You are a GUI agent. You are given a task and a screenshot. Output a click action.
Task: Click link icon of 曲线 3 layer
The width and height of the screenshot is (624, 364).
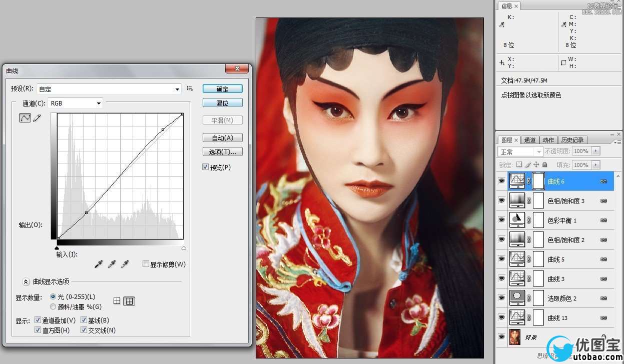pyautogui.click(x=603, y=278)
